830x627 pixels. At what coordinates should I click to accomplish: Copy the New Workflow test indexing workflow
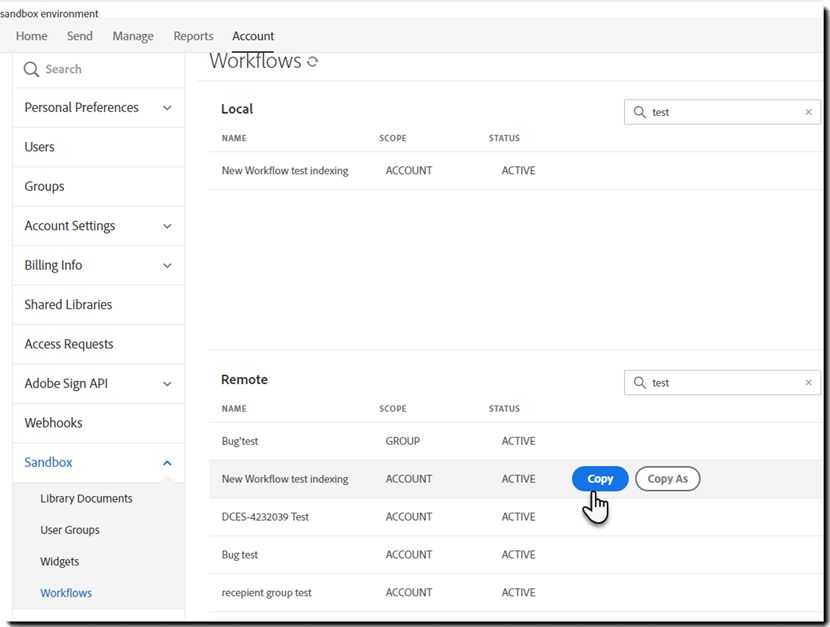coord(600,479)
